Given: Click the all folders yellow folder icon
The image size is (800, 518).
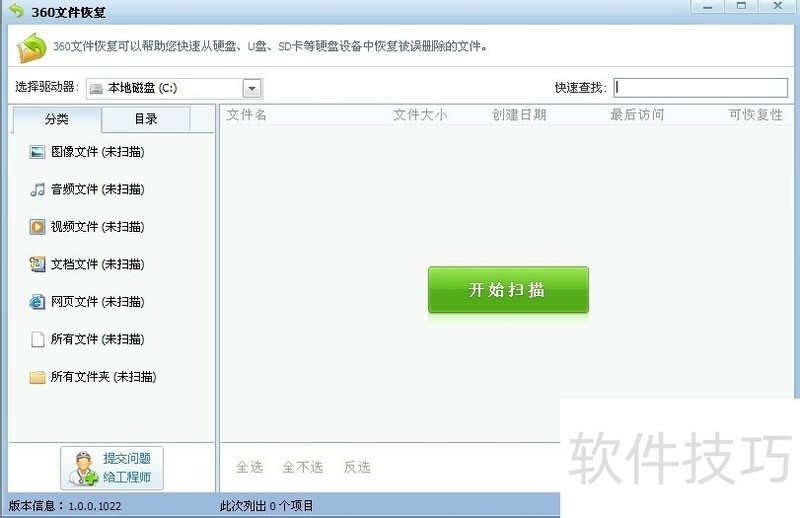Looking at the screenshot, I should [37, 377].
